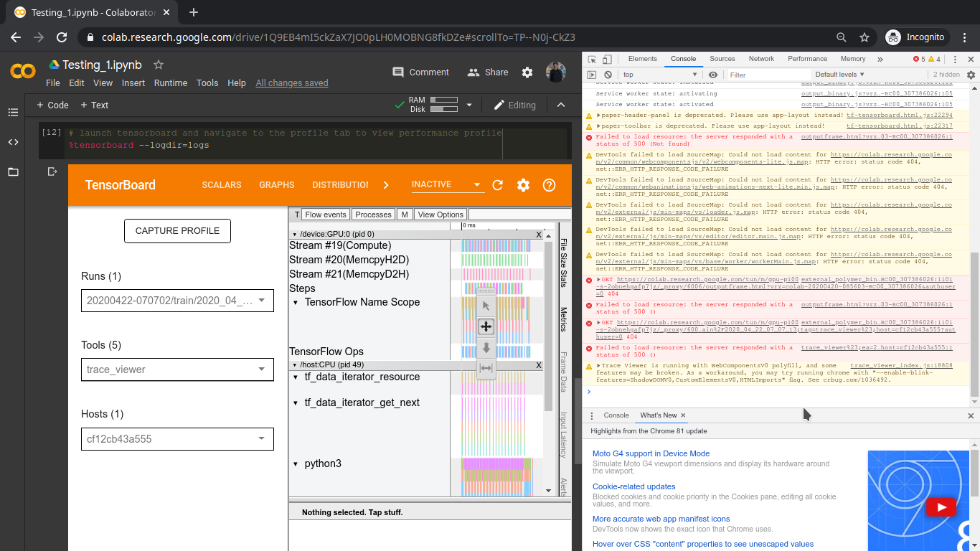The image size is (980, 551).
Task: Open the Insert menu in Colab
Action: (x=133, y=83)
